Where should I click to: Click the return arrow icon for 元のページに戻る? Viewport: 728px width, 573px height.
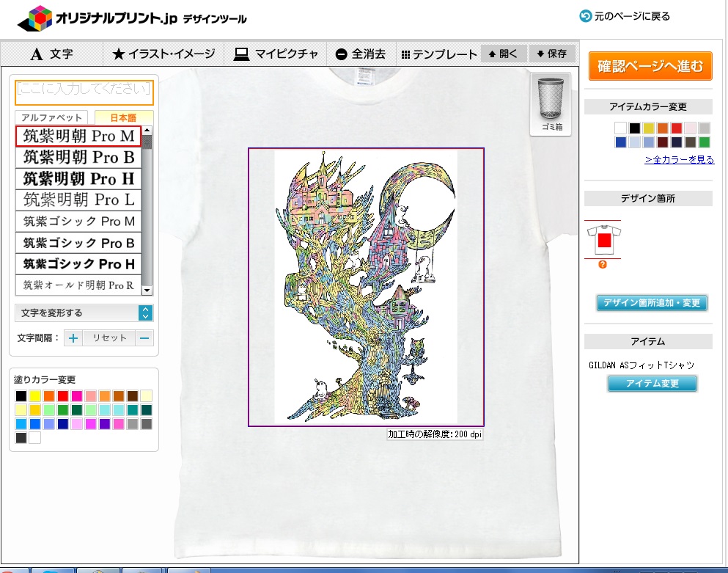[586, 16]
